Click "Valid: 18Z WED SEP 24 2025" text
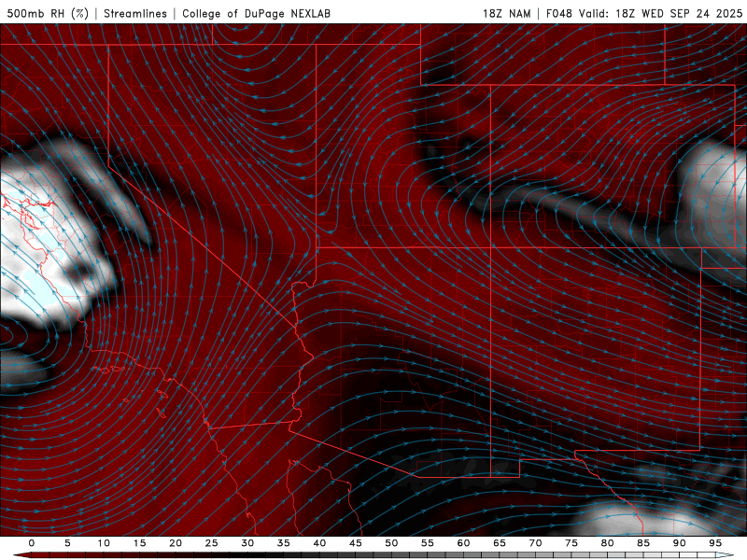This screenshot has height=560, width=747. [x=661, y=13]
